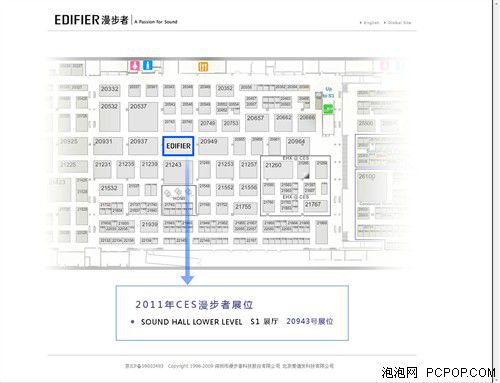Screen dimensions: 500x383
Task: Select booth 20949 on the floor map
Action: (213, 146)
